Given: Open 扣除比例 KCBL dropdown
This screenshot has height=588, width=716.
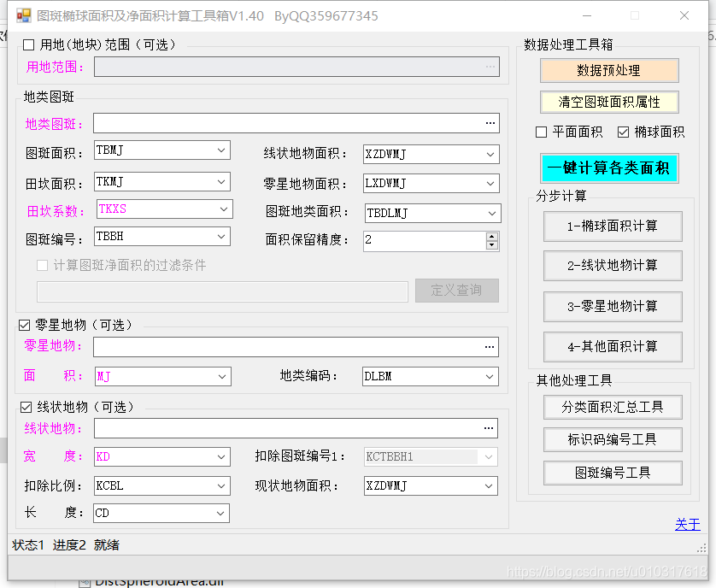Looking at the screenshot, I should coord(221,486).
